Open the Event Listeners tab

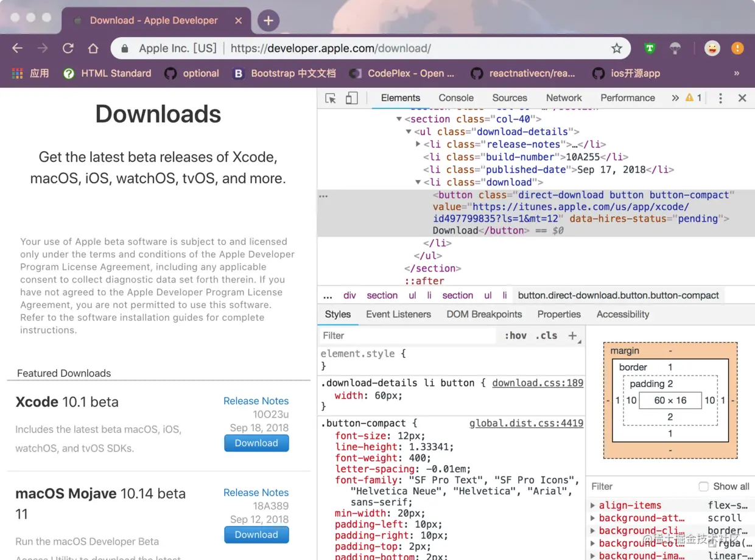coord(398,315)
